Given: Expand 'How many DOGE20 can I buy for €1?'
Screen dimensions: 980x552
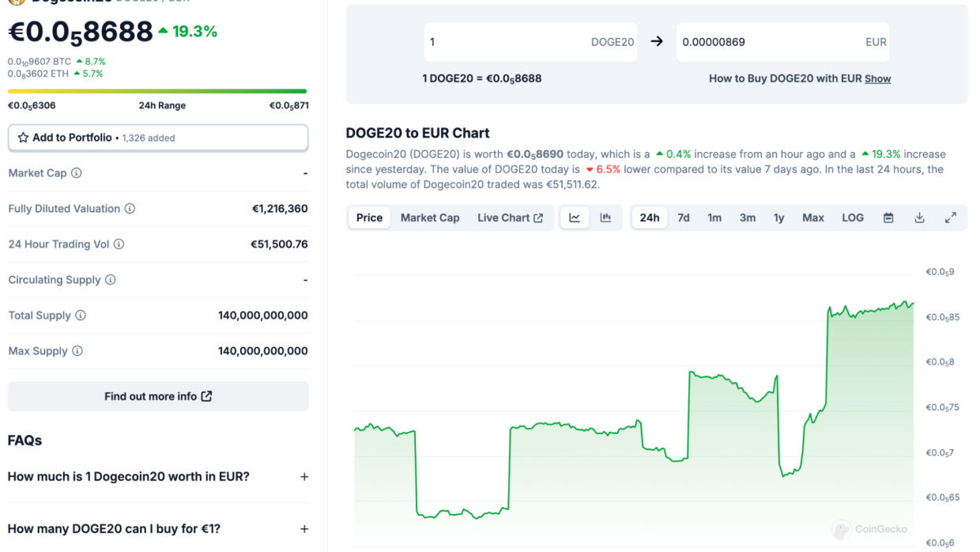Looking at the screenshot, I should click(158, 529).
